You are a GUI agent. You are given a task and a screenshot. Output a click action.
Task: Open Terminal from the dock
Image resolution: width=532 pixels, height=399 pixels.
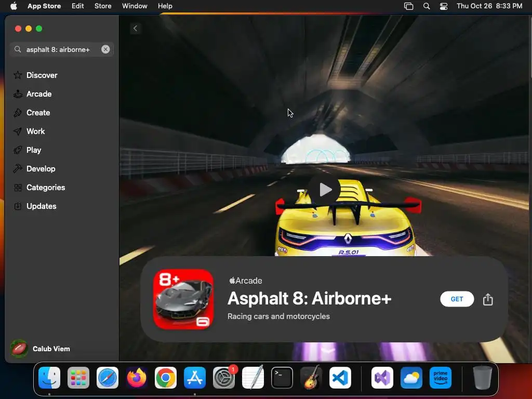click(x=282, y=378)
